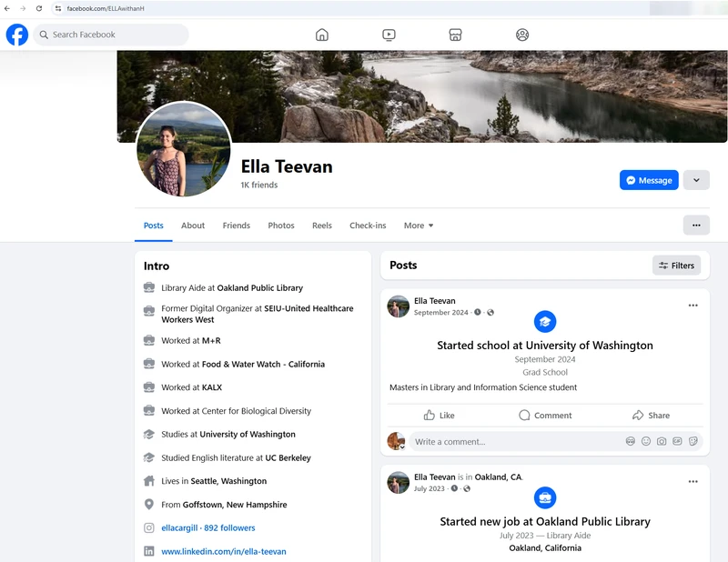728x562 pixels.
Task: Open the Groups icon
Action: tap(521, 35)
